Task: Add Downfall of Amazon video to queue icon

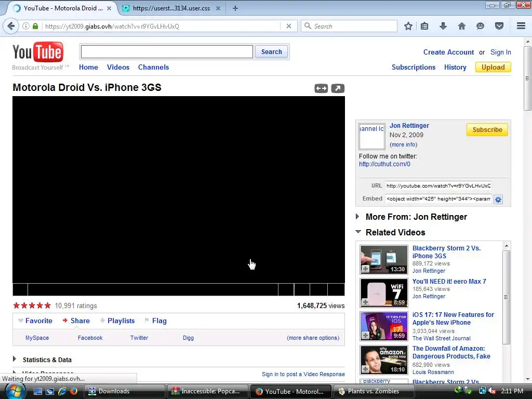Action: tap(365, 369)
